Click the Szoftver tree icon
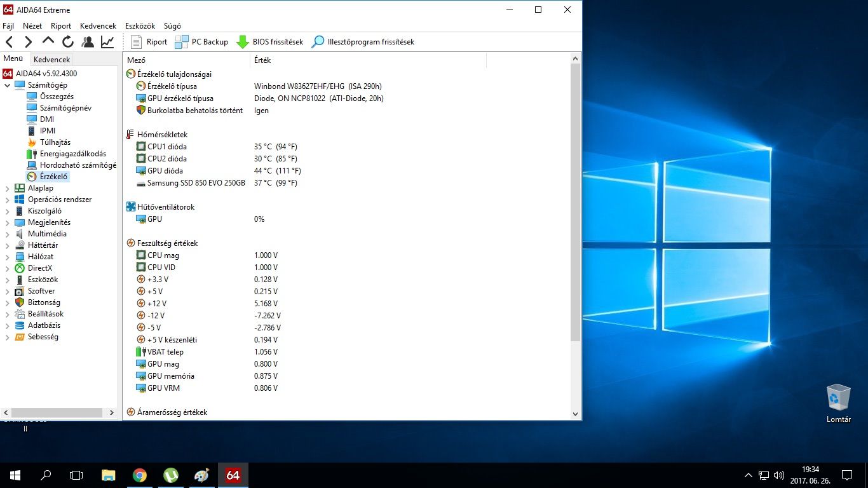 pyautogui.click(x=20, y=291)
